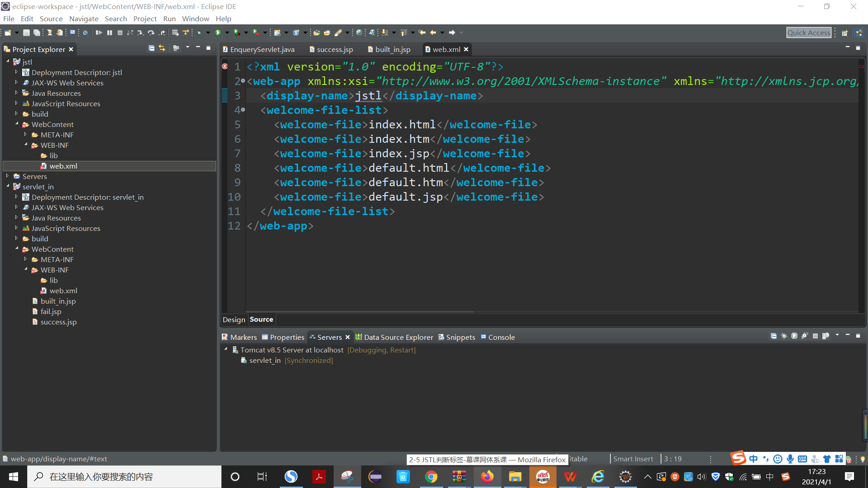Toggle Skip All Breakpoints in toolbar
This screenshot has height=488, width=868.
pos(85,33)
